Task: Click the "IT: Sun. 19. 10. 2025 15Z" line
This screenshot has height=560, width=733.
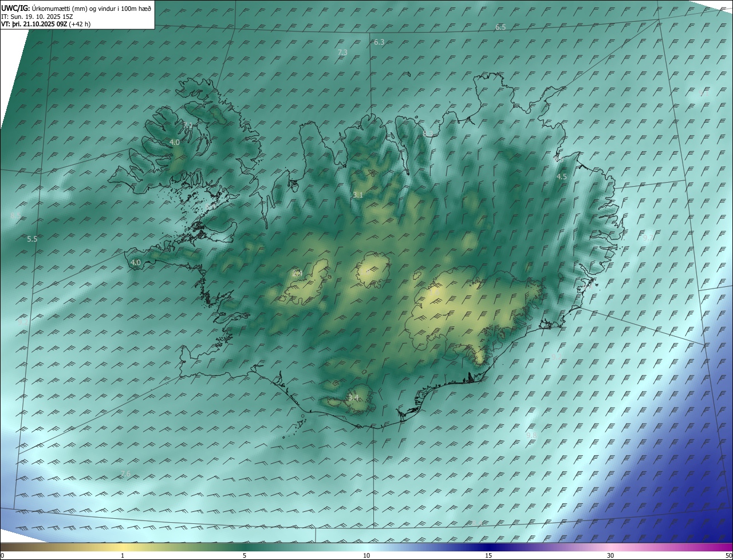Action: point(37,17)
